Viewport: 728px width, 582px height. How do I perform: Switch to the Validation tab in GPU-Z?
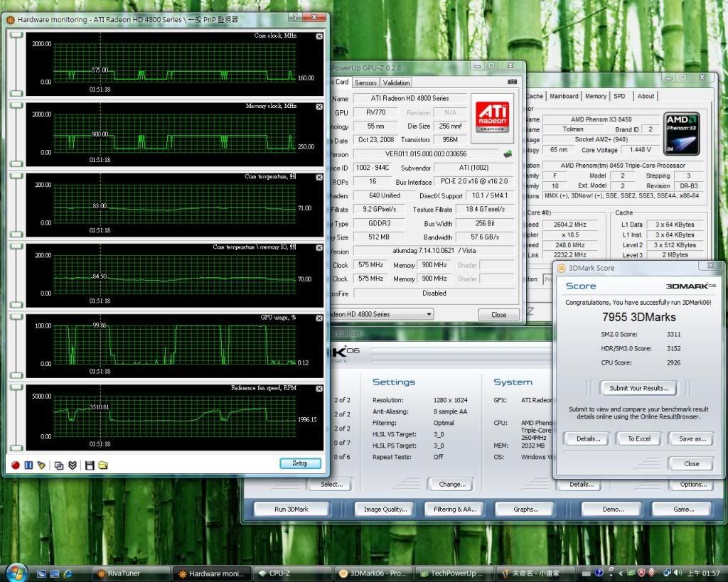click(x=396, y=82)
